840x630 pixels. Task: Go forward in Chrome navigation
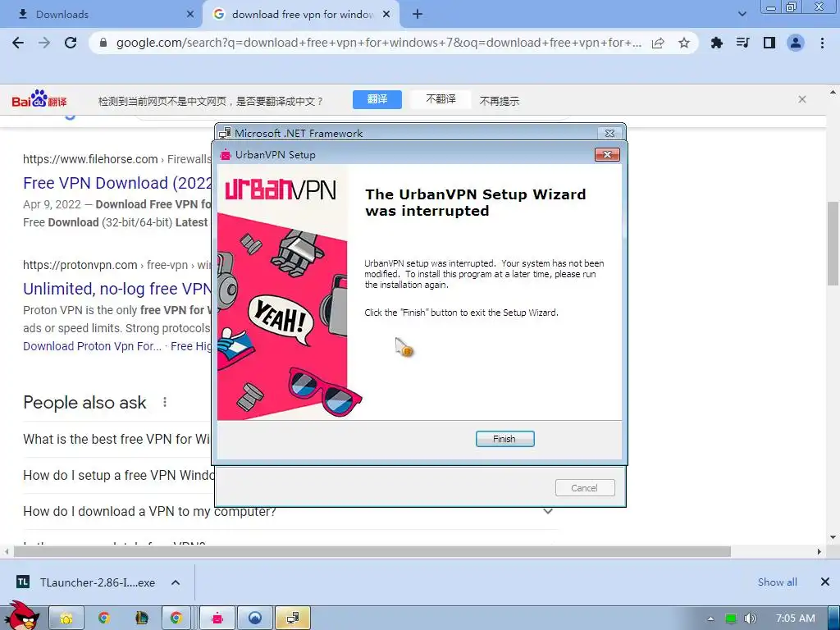(44, 43)
